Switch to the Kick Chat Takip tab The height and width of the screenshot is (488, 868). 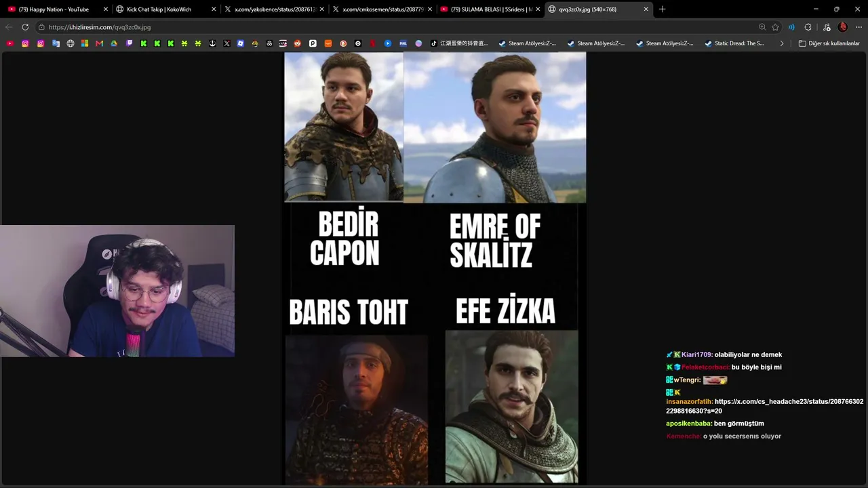(x=165, y=9)
